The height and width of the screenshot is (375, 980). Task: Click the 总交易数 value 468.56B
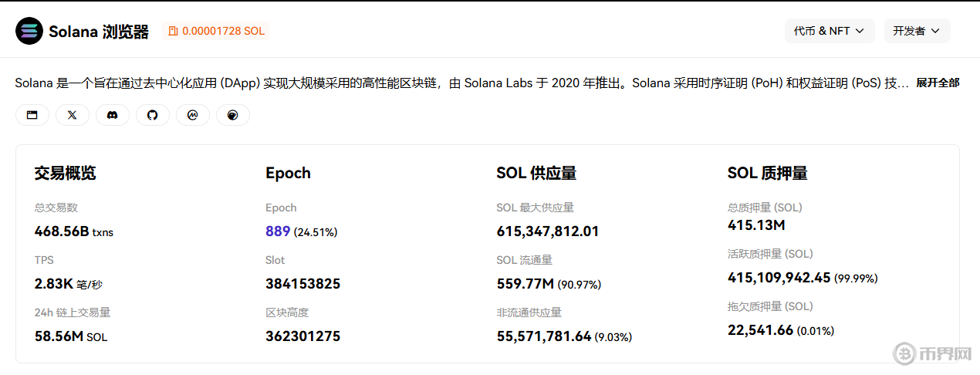(x=62, y=231)
